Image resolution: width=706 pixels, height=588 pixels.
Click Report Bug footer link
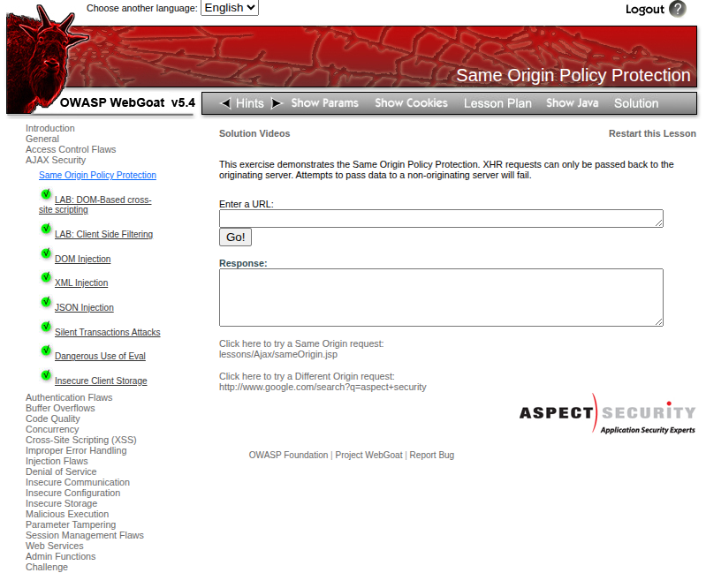click(x=432, y=456)
